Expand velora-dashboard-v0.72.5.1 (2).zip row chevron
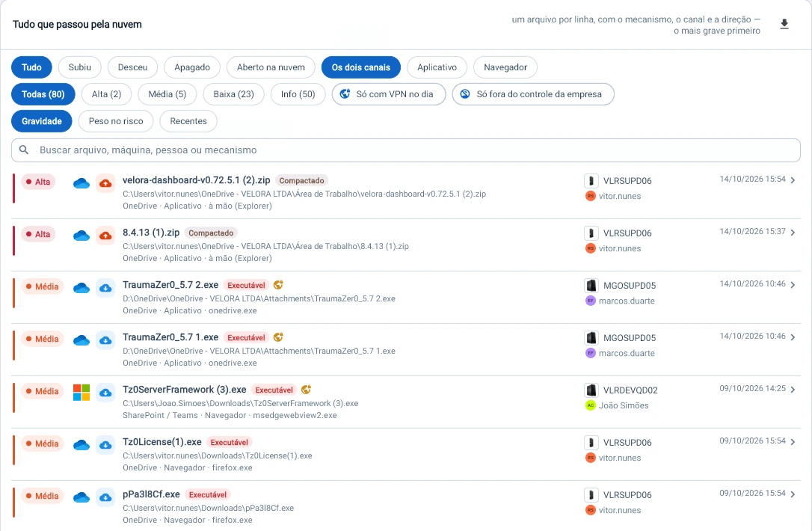Viewport: 812px width, 531px height. pos(793,179)
